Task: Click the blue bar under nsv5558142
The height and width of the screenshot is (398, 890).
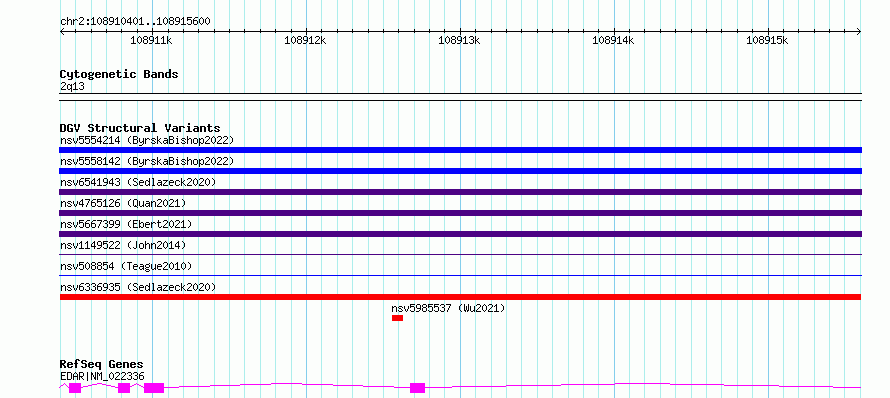Action: click(460, 171)
